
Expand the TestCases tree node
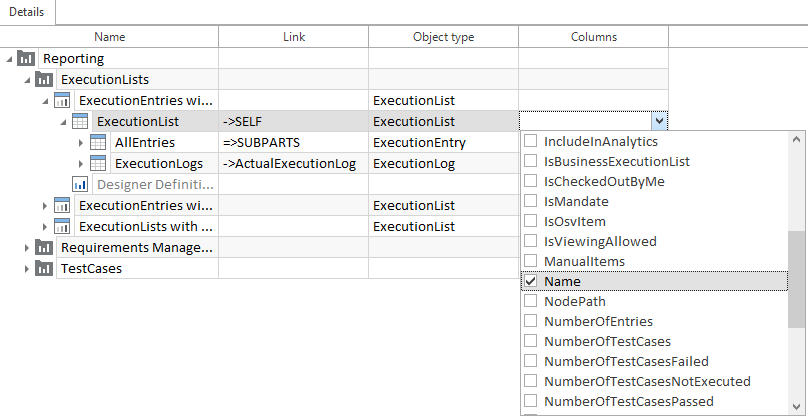(27, 268)
